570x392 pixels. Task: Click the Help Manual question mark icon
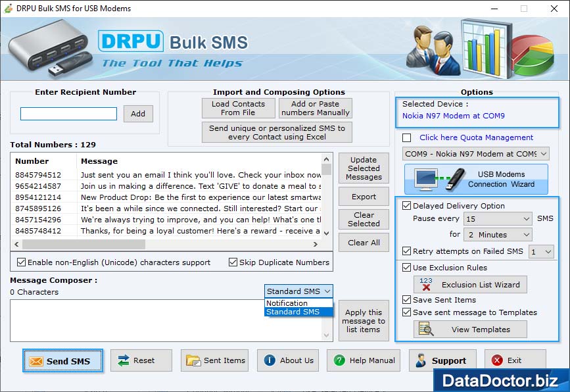(x=339, y=360)
